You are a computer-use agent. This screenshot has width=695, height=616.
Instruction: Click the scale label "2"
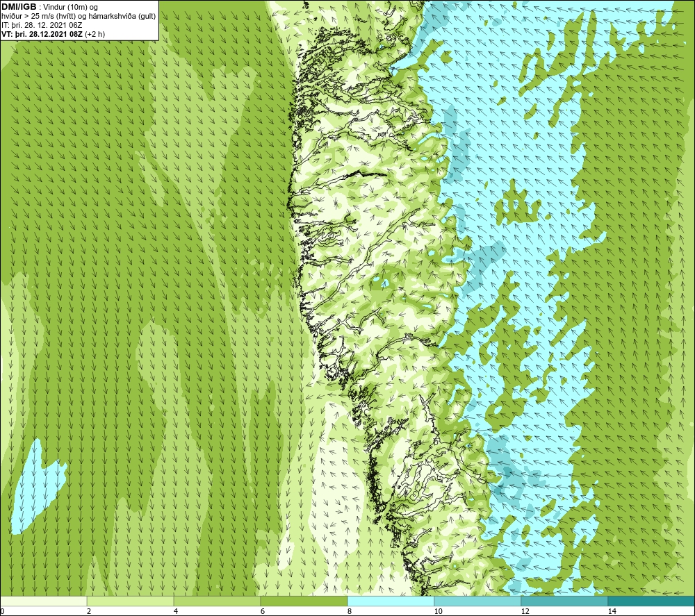click(x=89, y=612)
